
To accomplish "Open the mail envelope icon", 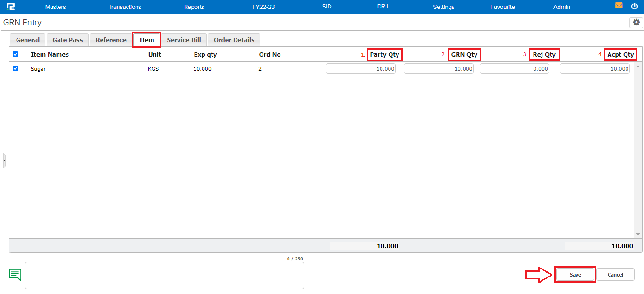I will tap(619, 6).
